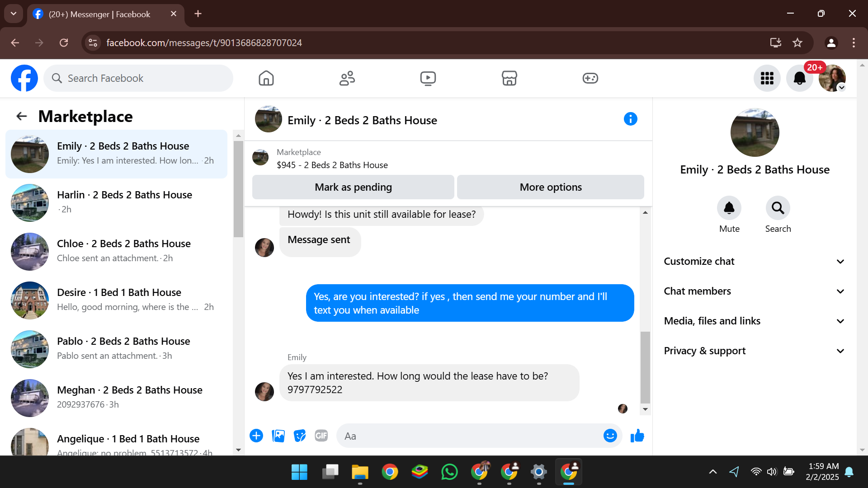
Task: Click the conversation info icon
Action: pyautogui.click(x=630, y=119)
